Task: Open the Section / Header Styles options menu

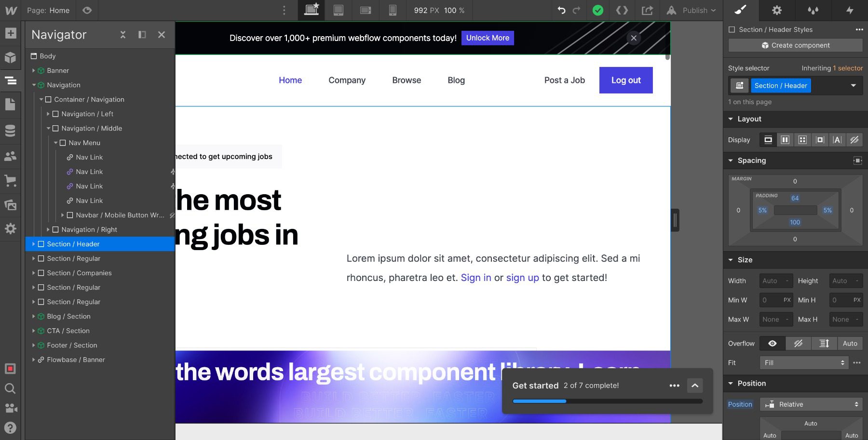Action: 859,29
